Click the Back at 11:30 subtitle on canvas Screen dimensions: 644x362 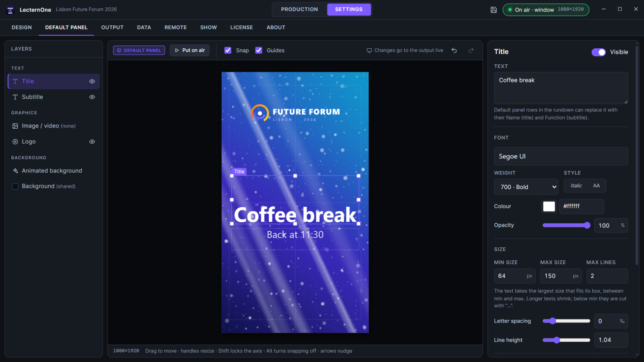click(x=295, y=235)
